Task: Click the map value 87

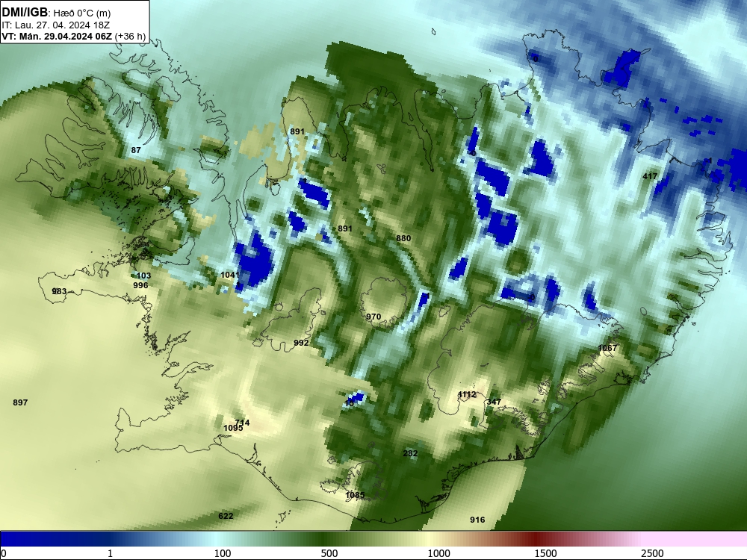Action: click(x=136, y=150)
